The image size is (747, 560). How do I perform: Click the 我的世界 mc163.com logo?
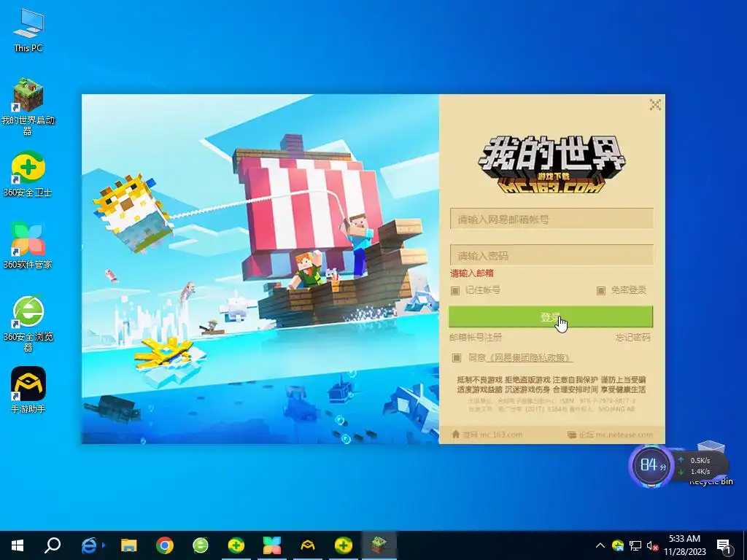(551, 164)
